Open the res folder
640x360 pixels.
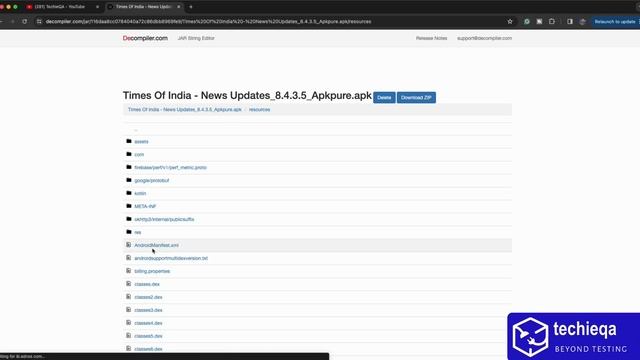pyautogui.click(x=138, y=232)
